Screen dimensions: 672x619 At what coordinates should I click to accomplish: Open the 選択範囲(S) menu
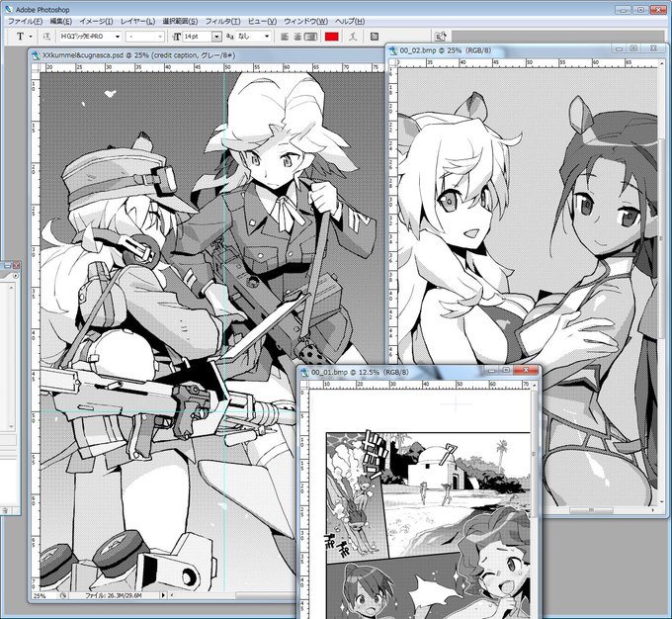(180, 21)
